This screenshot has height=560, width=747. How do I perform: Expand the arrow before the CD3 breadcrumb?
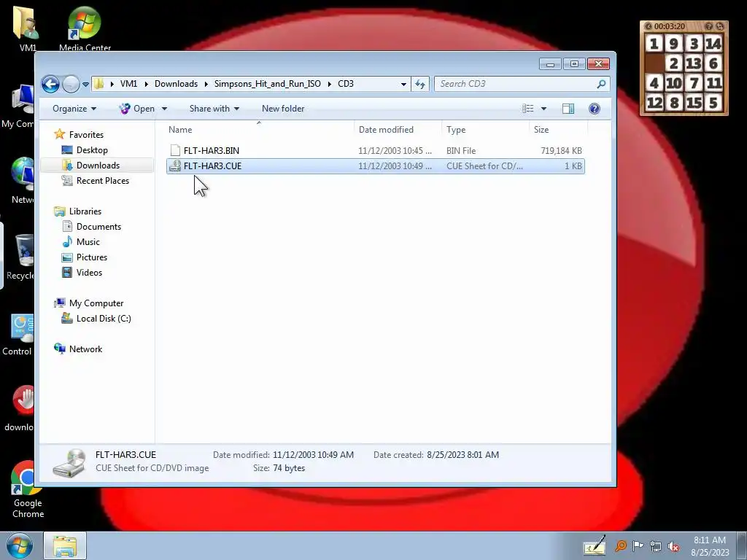pyautogui.click(x=329, y=84)
